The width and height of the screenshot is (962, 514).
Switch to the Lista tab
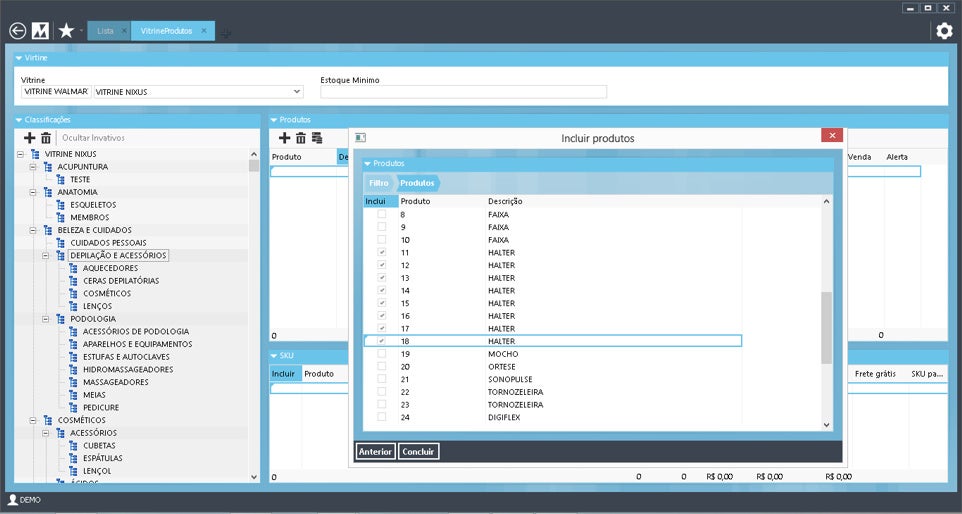[x=105, y=31]
